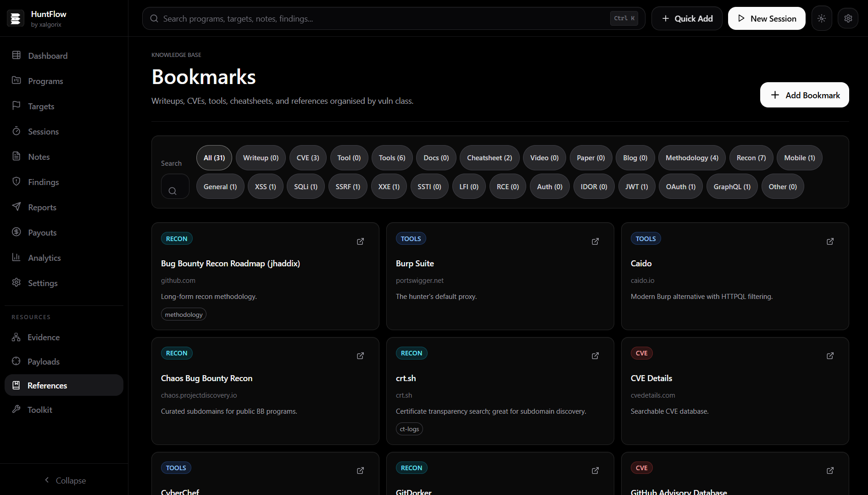Filter bookmarks by CVE (3)

[308, 158]
